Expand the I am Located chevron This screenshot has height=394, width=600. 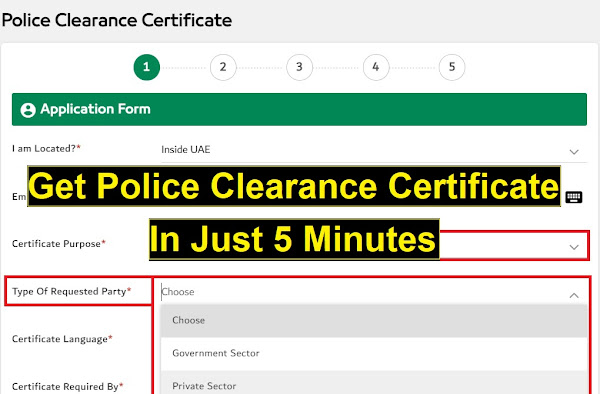(574, 152)
